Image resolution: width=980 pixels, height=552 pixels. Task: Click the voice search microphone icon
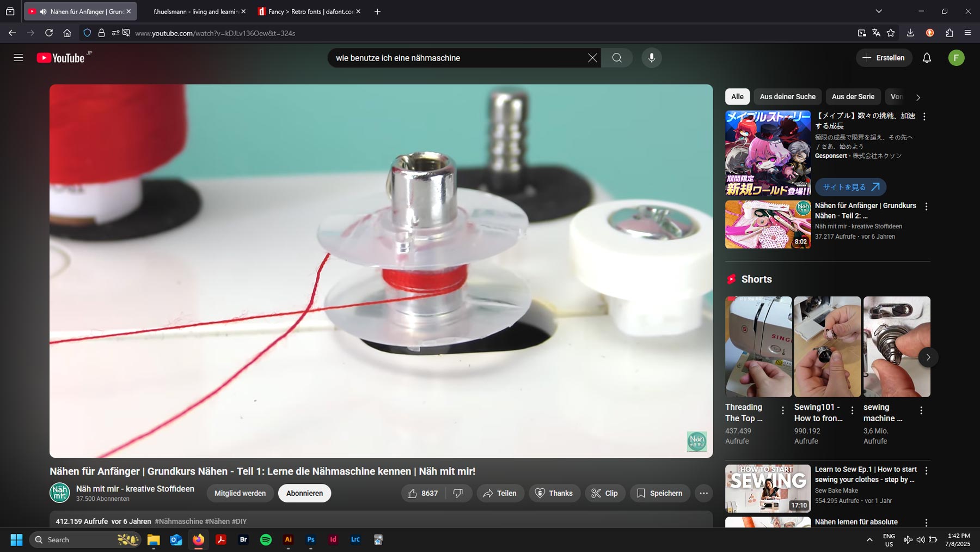[651, 58]
